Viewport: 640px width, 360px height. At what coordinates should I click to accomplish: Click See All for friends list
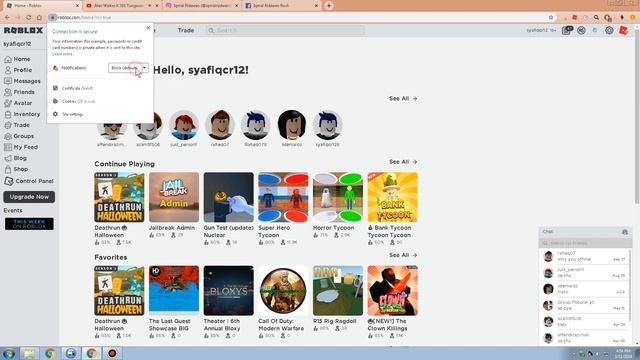pyautogui.click(x=403, y=98)
